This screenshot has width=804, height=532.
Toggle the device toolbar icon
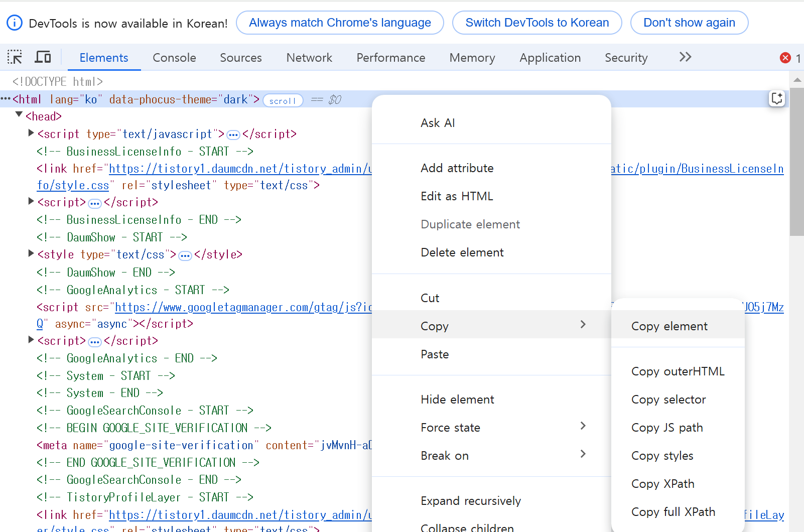43,57
